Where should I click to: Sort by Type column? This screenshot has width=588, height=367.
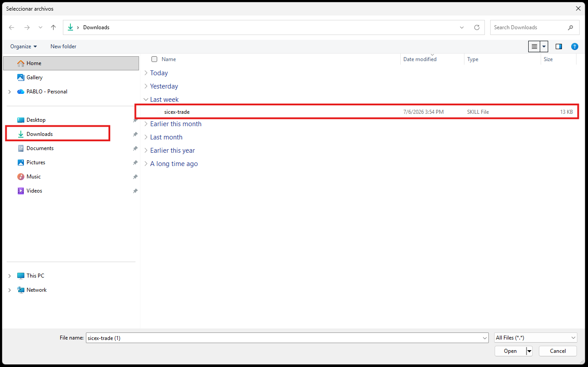pyautogui.click(x=472, y=59)
